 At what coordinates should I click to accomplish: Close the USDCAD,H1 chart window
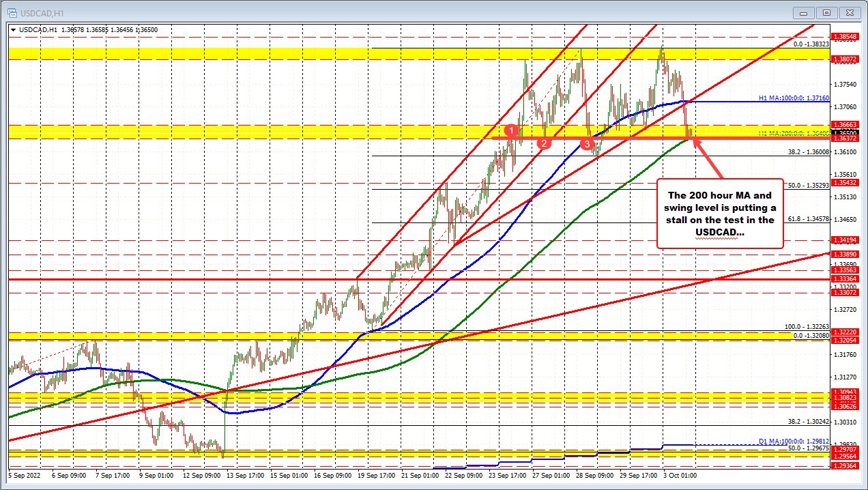850,12
